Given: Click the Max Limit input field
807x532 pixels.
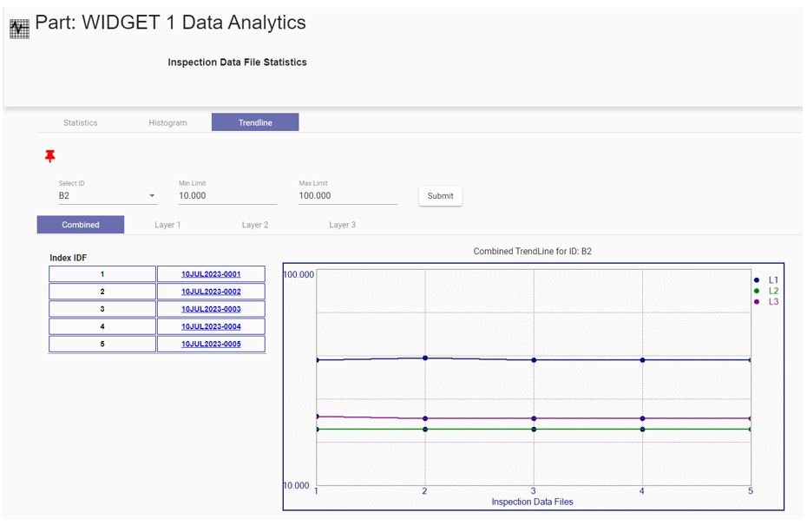Looking at the screenshot, I should (347, 196).
